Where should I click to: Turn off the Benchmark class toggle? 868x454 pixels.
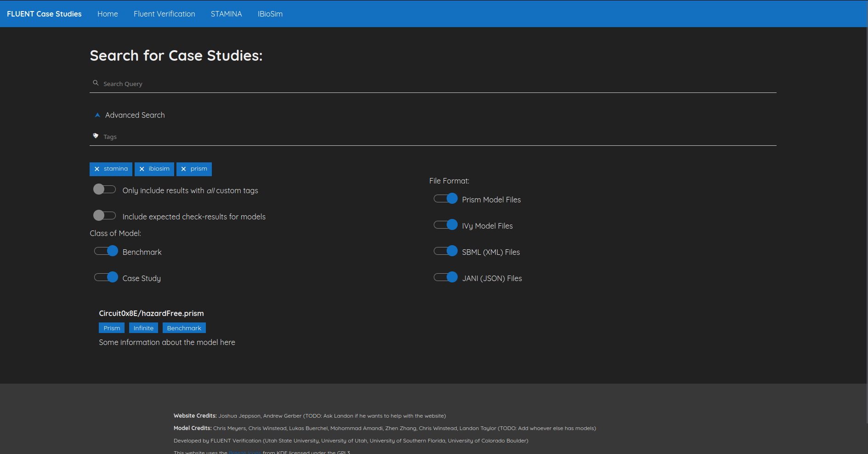click(106, 251)
